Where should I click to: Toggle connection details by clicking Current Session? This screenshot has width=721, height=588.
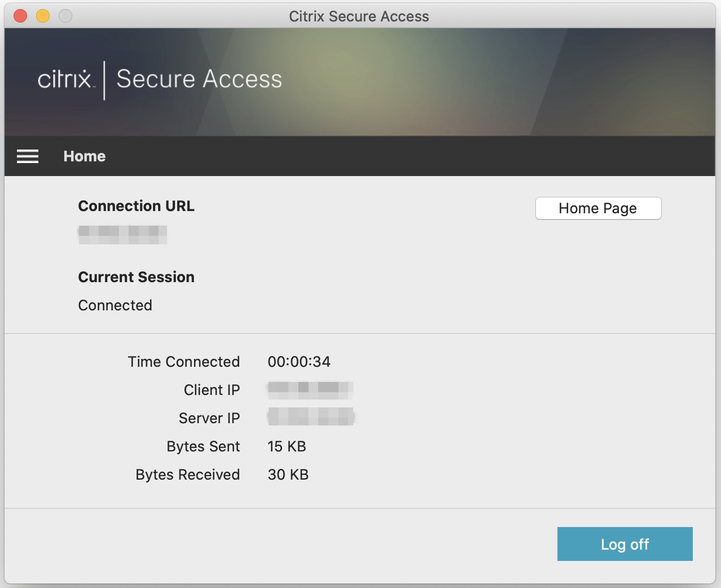136,277
